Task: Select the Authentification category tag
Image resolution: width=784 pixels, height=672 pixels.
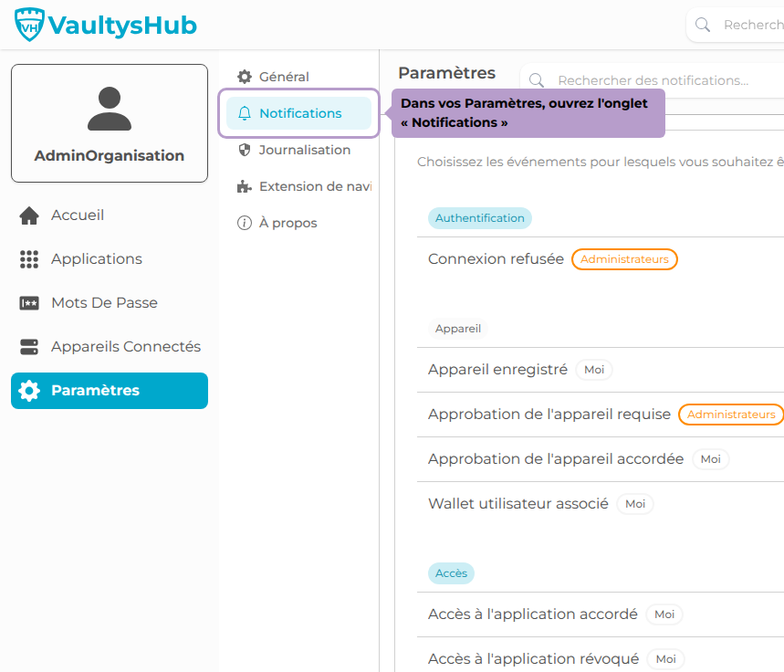Action: coord(479,218)
